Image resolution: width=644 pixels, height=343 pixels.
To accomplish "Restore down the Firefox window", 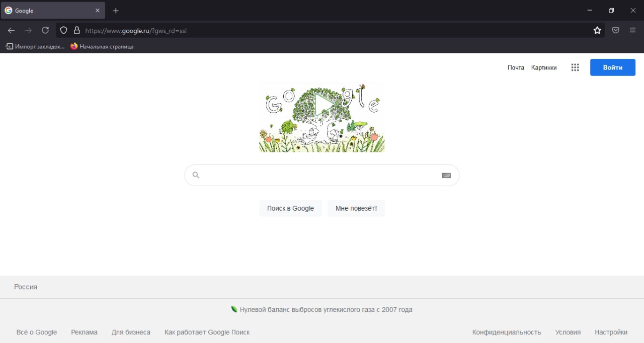I will coord(611,10).
